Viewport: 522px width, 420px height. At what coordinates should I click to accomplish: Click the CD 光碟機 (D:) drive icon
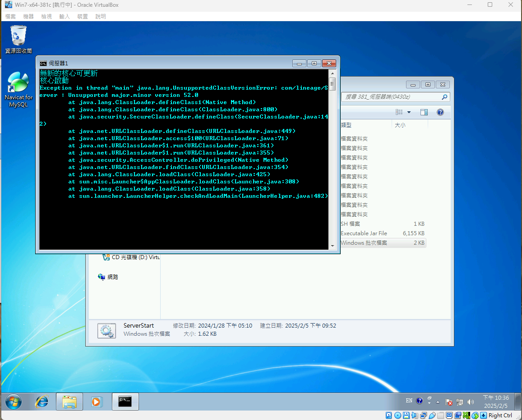tap(106, 257)
